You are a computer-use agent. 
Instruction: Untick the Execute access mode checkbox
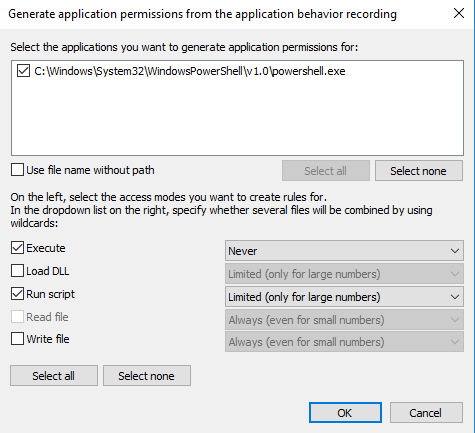17,248
